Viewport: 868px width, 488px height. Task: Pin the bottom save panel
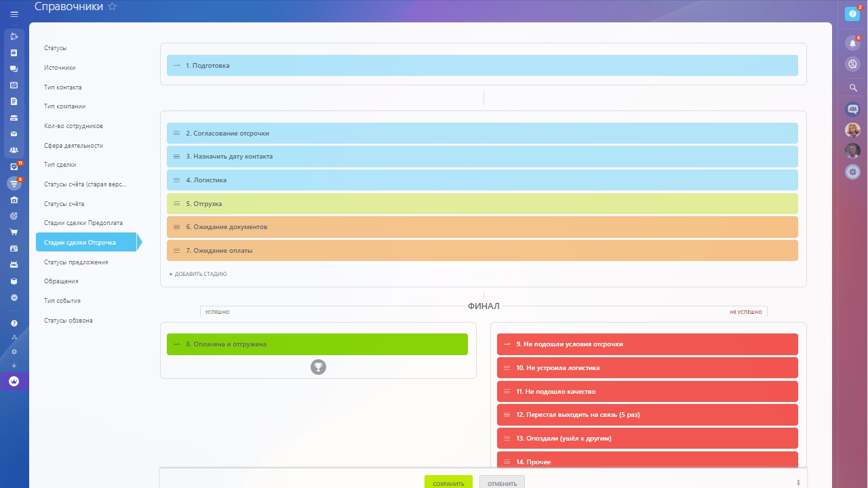pyautogui.click(x=798, y=483)
